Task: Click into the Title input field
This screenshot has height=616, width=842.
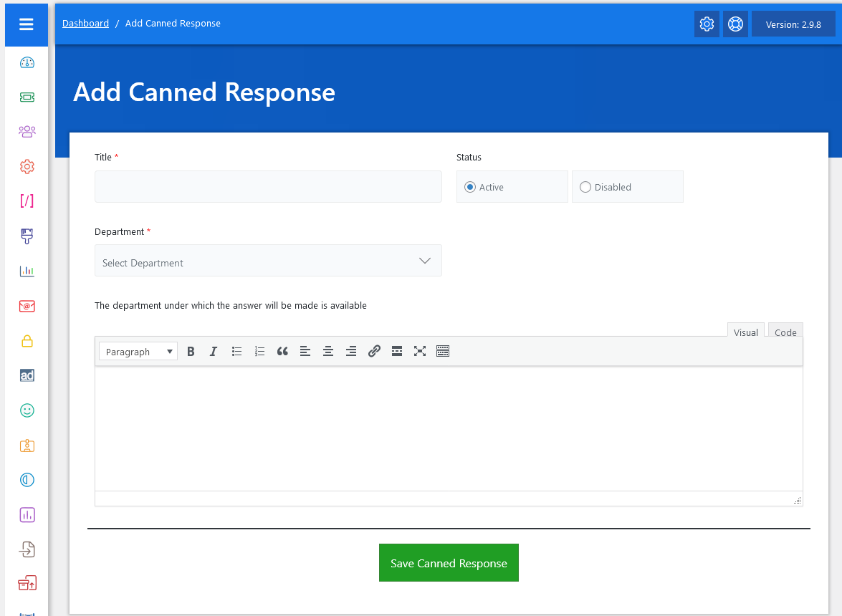Action: (268, 186)
